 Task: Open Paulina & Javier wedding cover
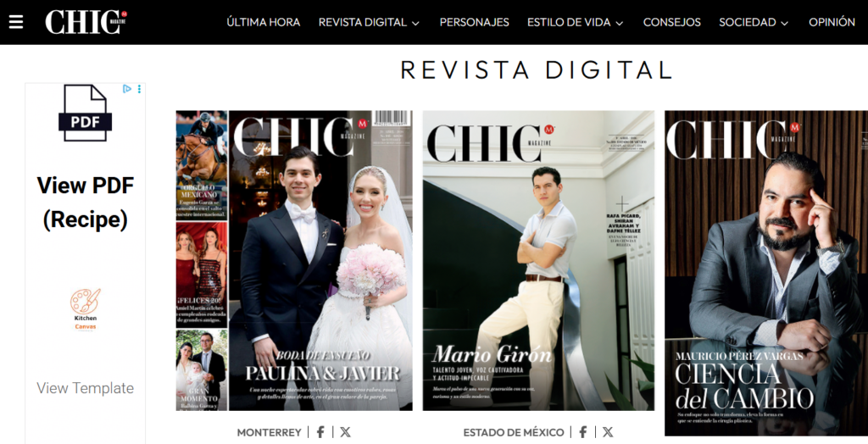tap(320, 260)
